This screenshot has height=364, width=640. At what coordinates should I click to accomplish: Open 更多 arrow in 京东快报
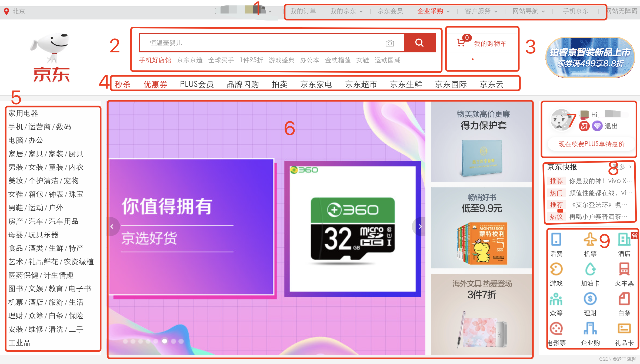click(630, 167)
